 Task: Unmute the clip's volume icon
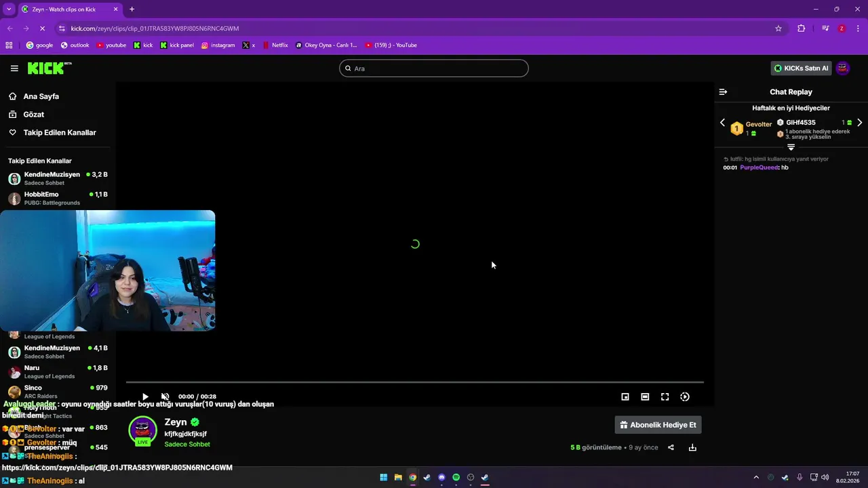click(165, 396)
